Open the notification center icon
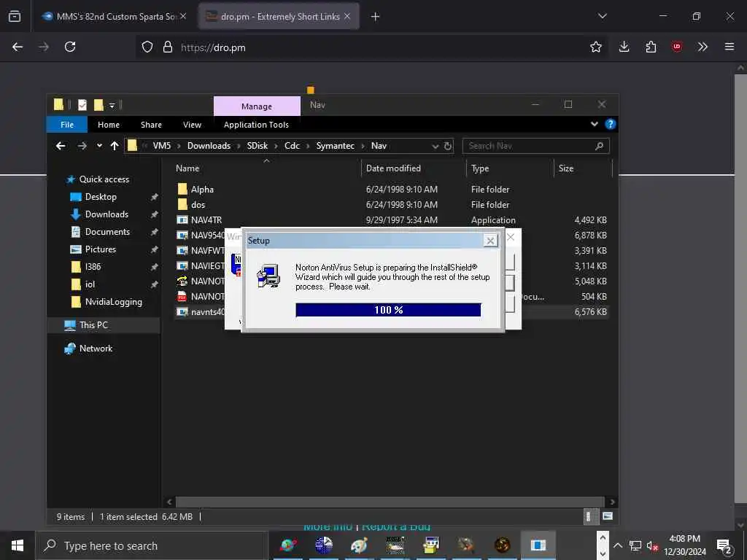This screenshot has height=560, width=747. pyautogui.click(x=724, y=545)
